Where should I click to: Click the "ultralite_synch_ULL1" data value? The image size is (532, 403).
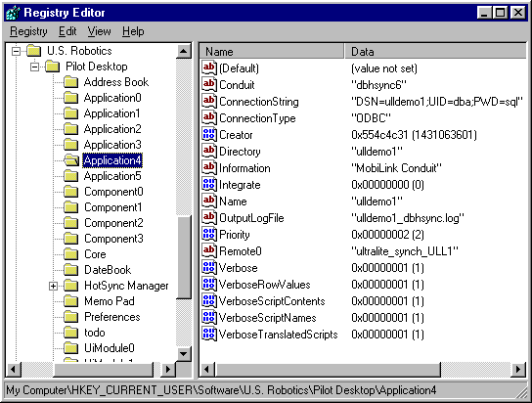tap(405, 251)
